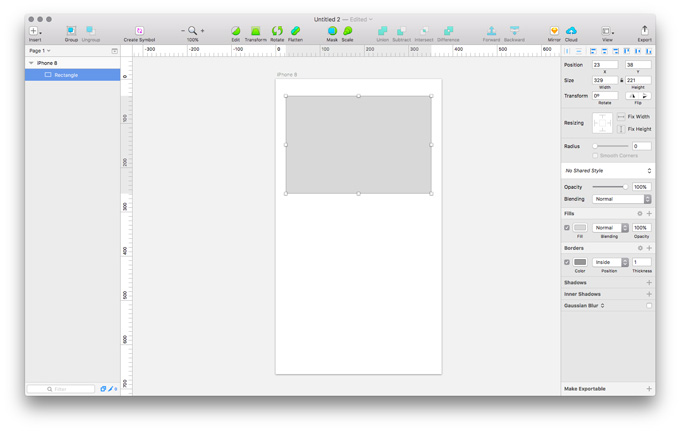Toggle Fix Width resizing
The image size is (680, 431).
click(621, 117)
